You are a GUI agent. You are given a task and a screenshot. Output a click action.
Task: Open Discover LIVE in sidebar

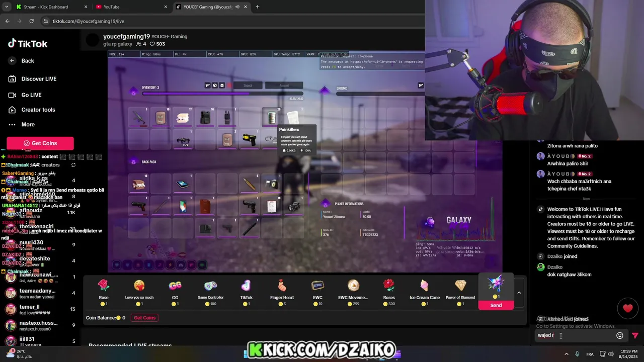[32, 79]
